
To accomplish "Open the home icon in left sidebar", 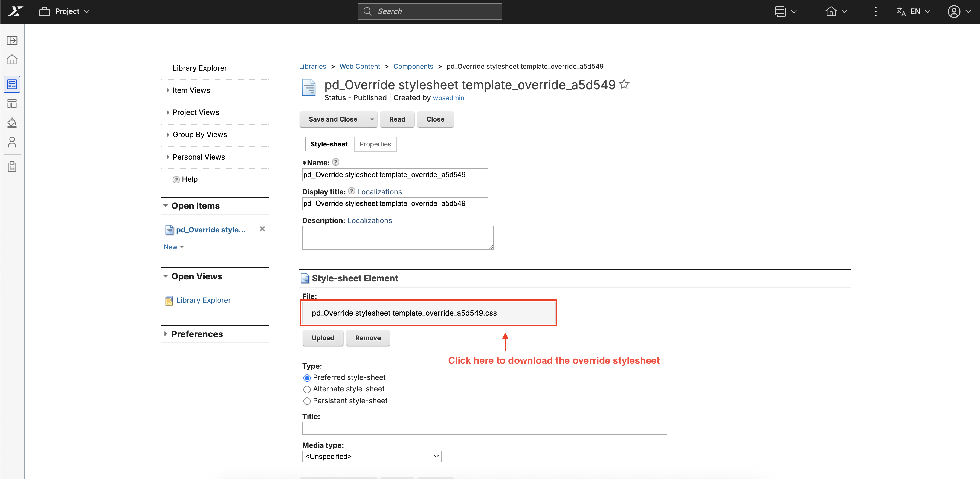I will [x=12, y=60].
